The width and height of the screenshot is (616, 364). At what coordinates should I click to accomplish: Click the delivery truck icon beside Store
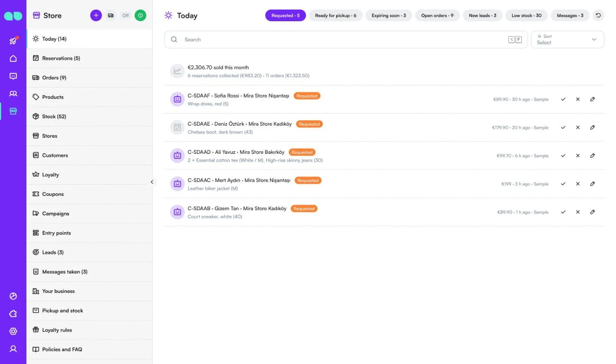(x=111, y=15)
